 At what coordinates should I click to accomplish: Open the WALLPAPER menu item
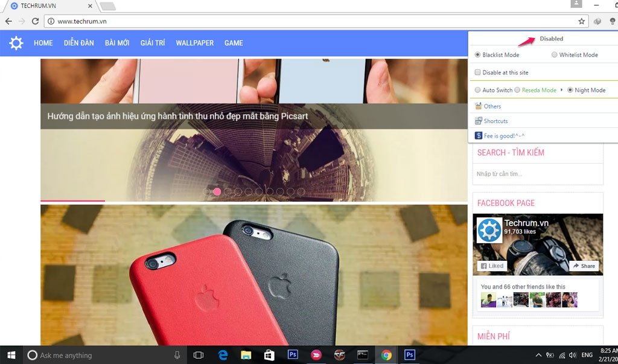coord(194,43)
